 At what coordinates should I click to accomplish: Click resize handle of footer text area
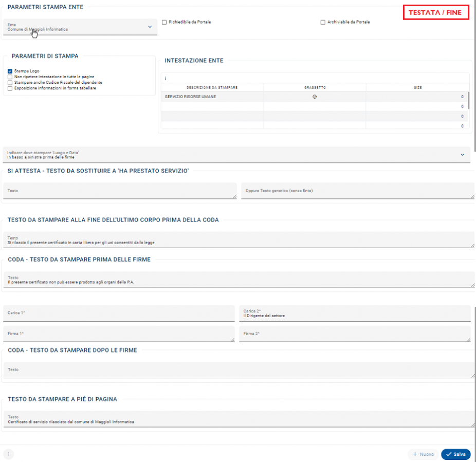click(472, 424)
